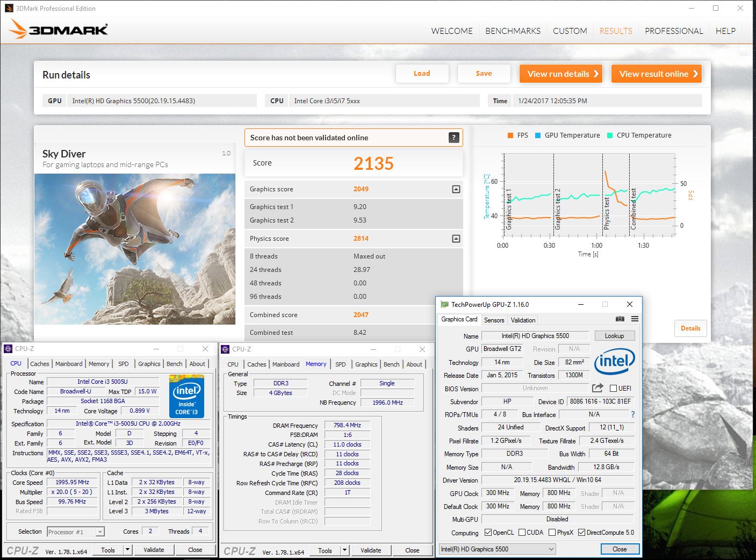Open Bench tab in left CPU-Z window
This screenshot has height=560, width=756.
tap(174, 364)
